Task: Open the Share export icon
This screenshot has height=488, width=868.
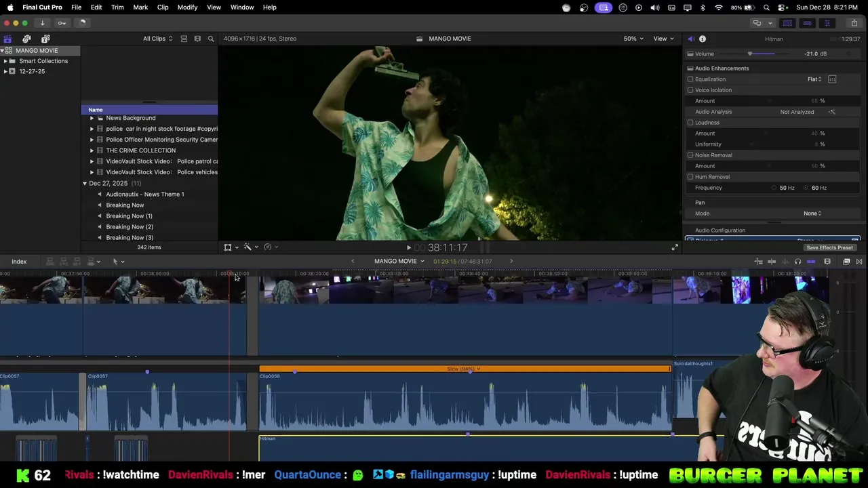Action: [854, 23]
